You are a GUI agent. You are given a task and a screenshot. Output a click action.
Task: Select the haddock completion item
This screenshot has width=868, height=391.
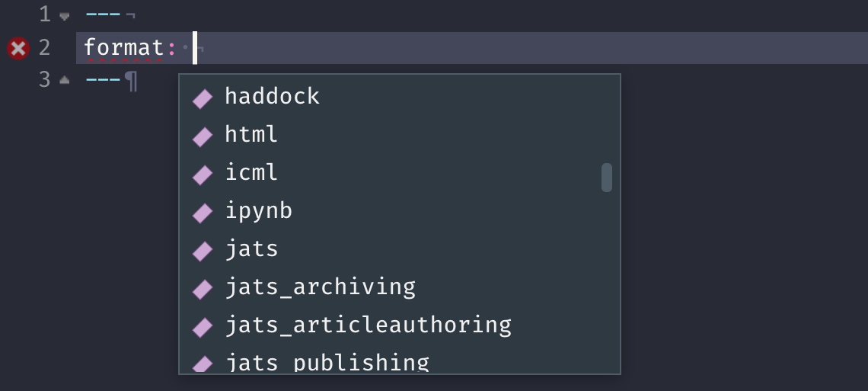tap(272, 97)
